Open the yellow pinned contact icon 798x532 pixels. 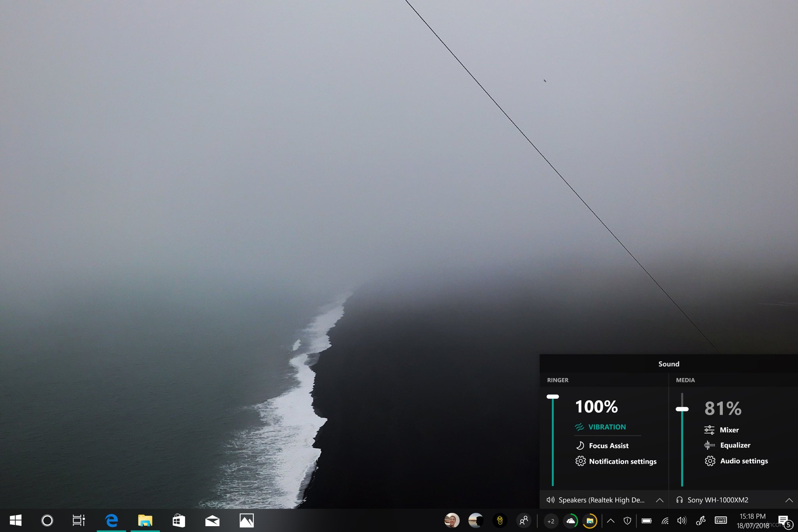[x=500, y=520]
